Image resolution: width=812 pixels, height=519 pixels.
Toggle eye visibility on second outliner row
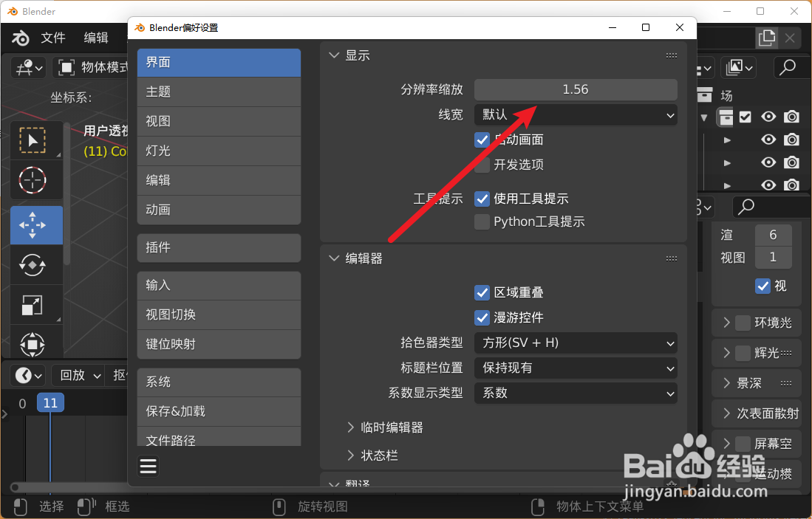tap(768, 140)
